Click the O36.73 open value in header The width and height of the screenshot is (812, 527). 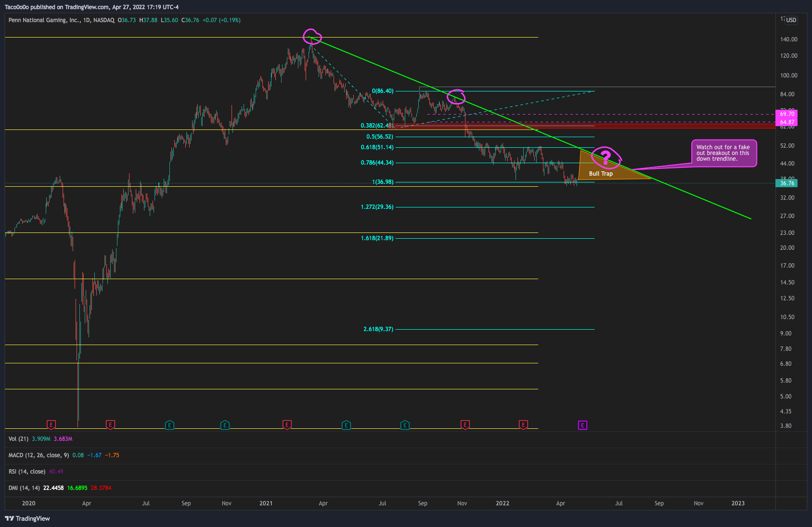pyautogui.click(x=127, y=20)
